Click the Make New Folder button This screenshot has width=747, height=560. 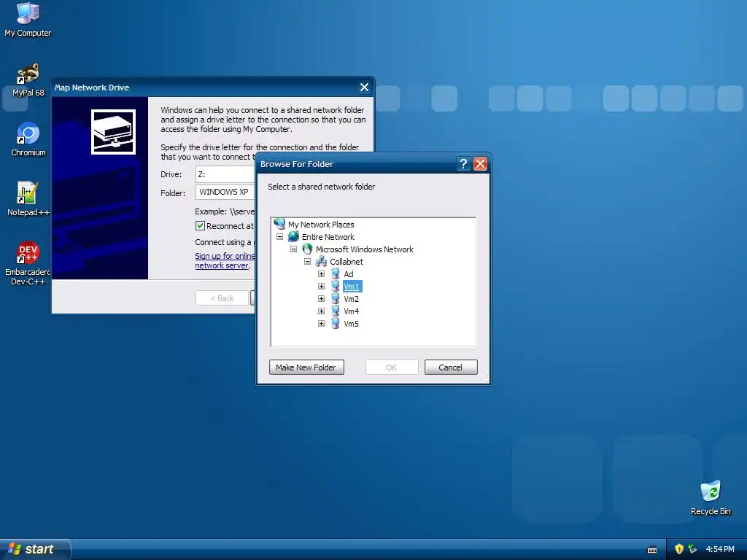[306, 367]
